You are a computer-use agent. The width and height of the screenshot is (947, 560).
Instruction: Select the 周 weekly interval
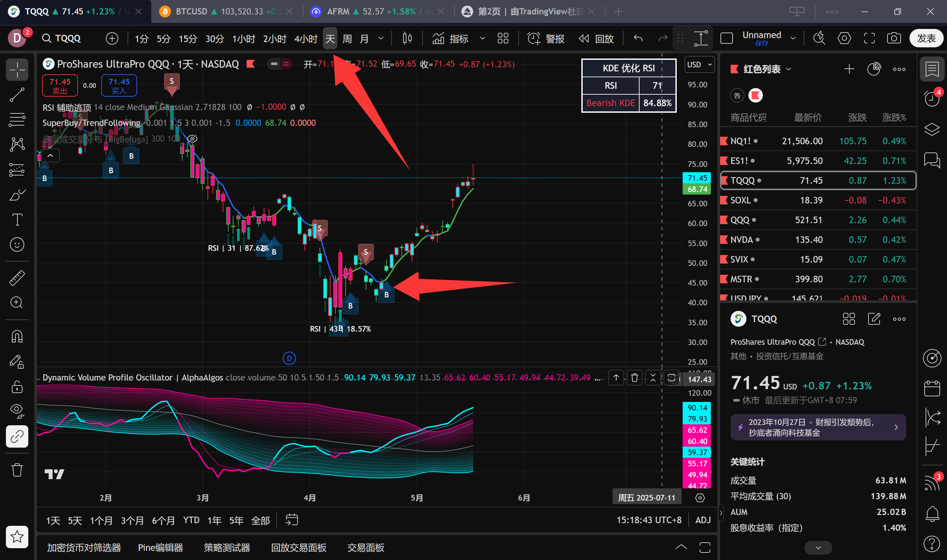pos(347,38)
